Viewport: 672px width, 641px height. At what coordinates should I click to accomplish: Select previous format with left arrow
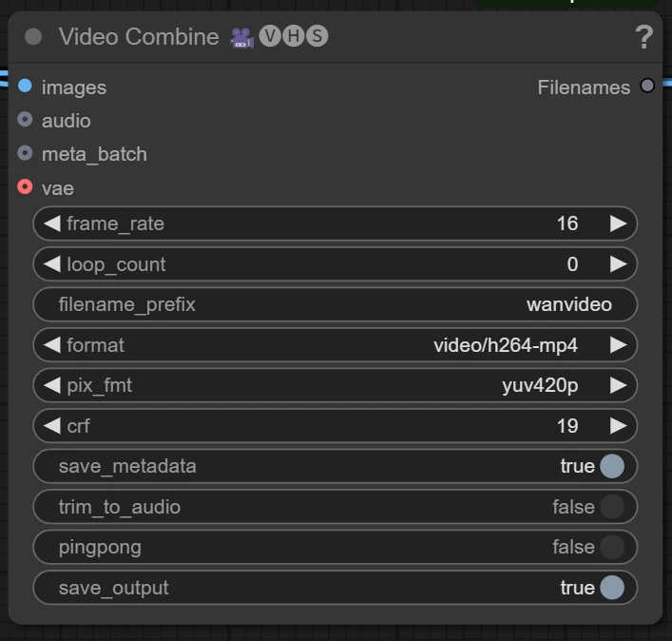(52, 345)
